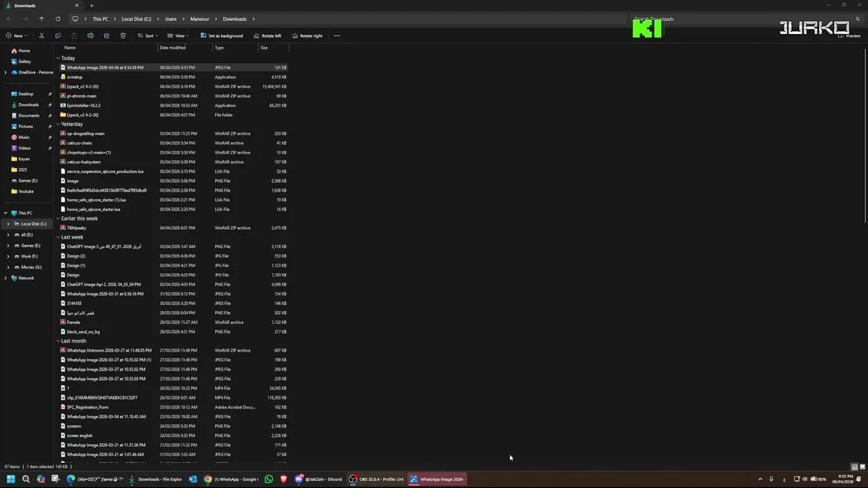Collapse the Today file group
868x488 pixels.
coord(58,58)
